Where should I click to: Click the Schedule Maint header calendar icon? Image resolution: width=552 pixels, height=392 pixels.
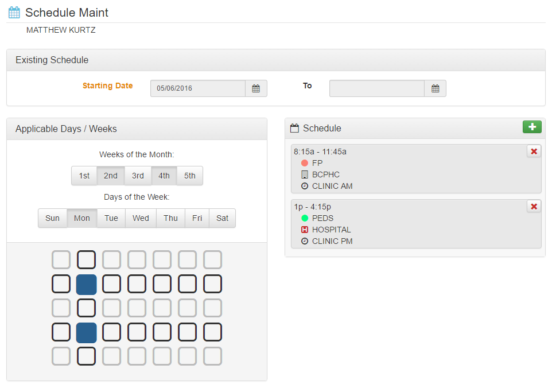pyautogui.click(x=13, y=11)
